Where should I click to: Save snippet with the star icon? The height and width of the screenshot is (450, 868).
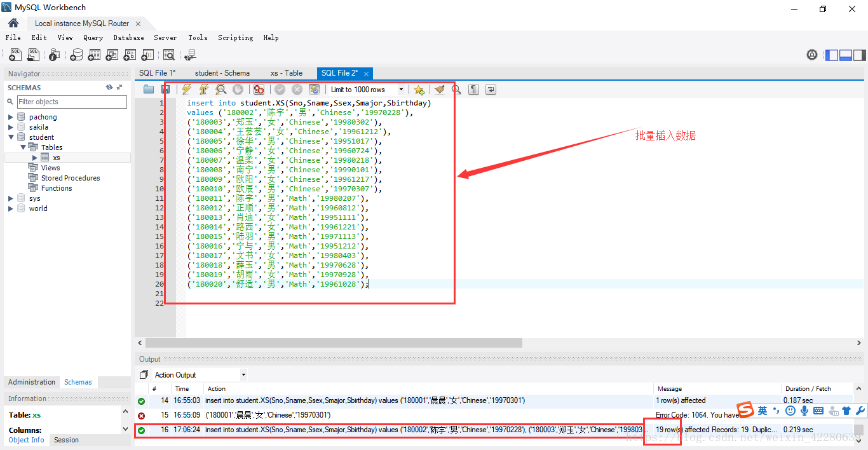click(419, 90)
